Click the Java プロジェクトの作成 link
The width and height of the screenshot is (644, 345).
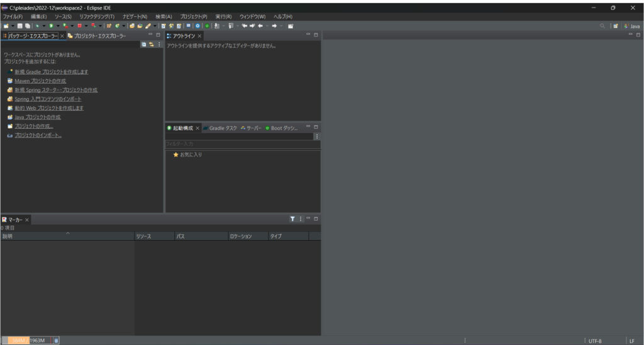point(37,117)
